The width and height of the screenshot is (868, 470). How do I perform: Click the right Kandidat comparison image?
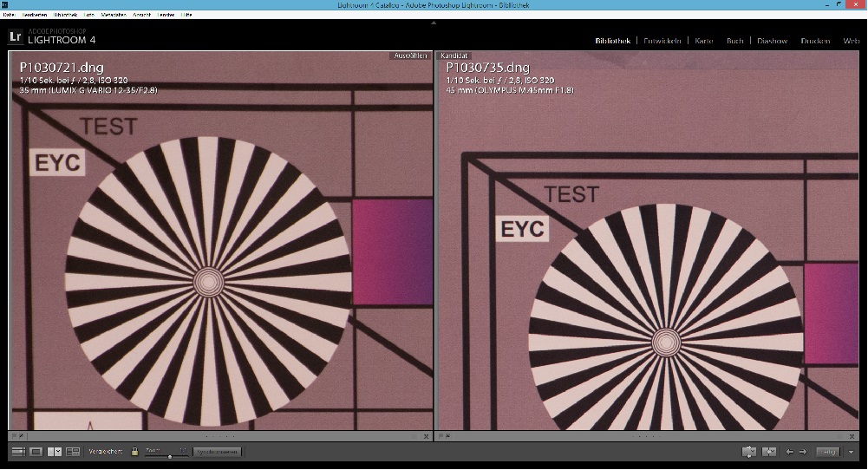pos(649,241)
